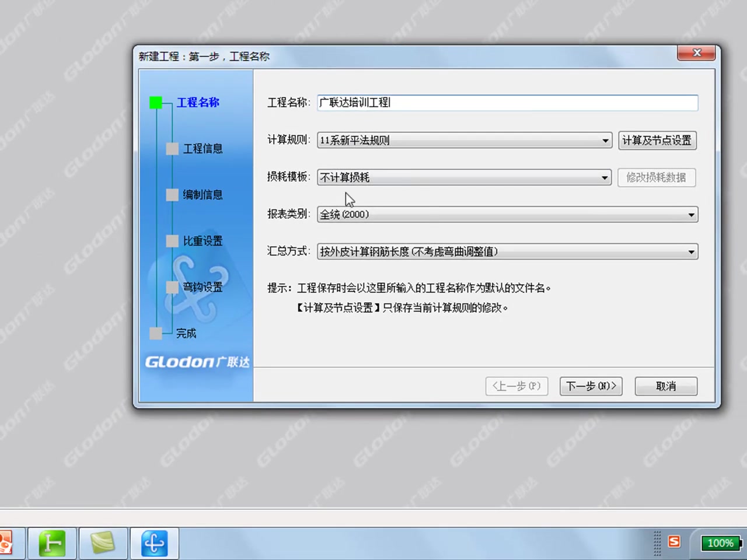Select the 弯钩设置 step in the sidebar
Viewport: 747px width, 560px height.
click(203, 287)
